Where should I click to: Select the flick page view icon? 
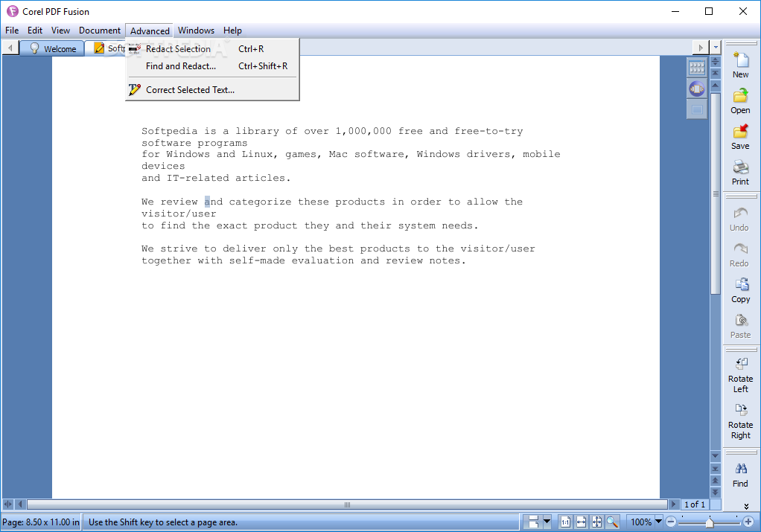point(697,89)
